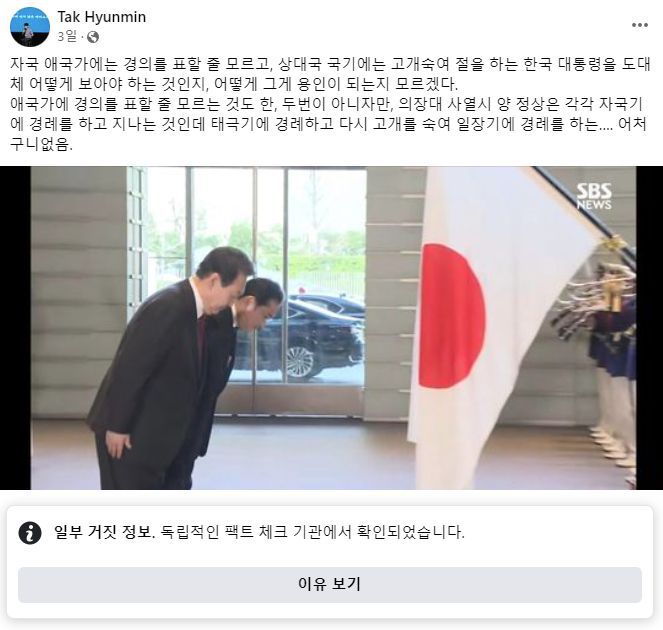Click the first paragraph starting 자국 애국가에는
Screen dimensions: 663x630
click(330, 74)
